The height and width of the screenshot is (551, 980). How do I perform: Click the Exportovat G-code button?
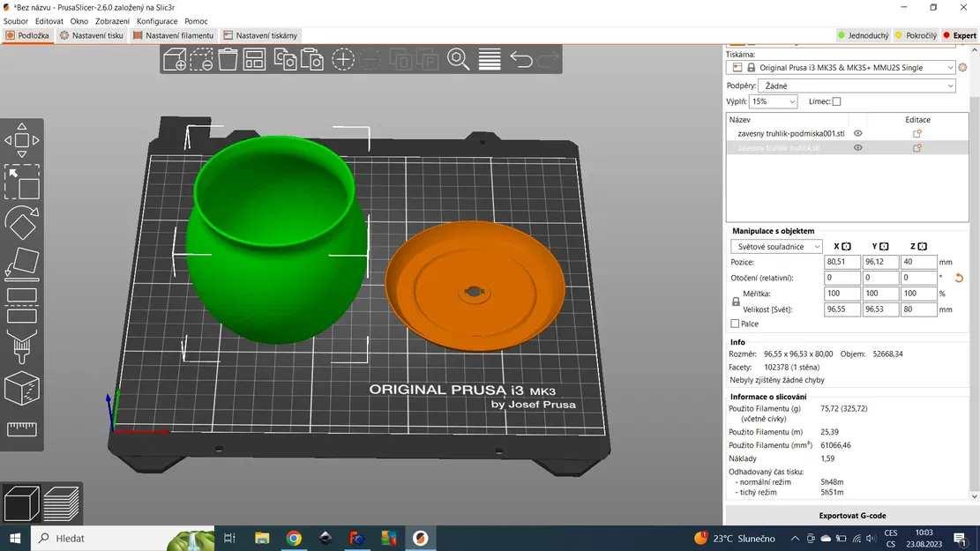pos(852,516)
